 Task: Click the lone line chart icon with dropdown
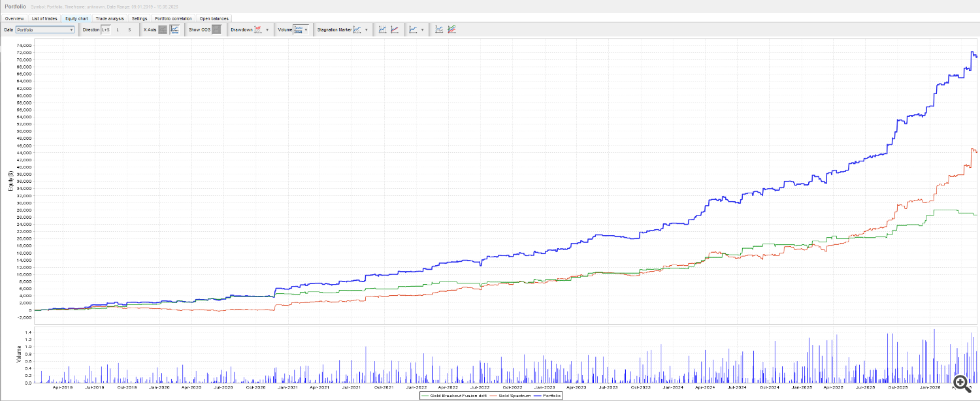point(414,29)
